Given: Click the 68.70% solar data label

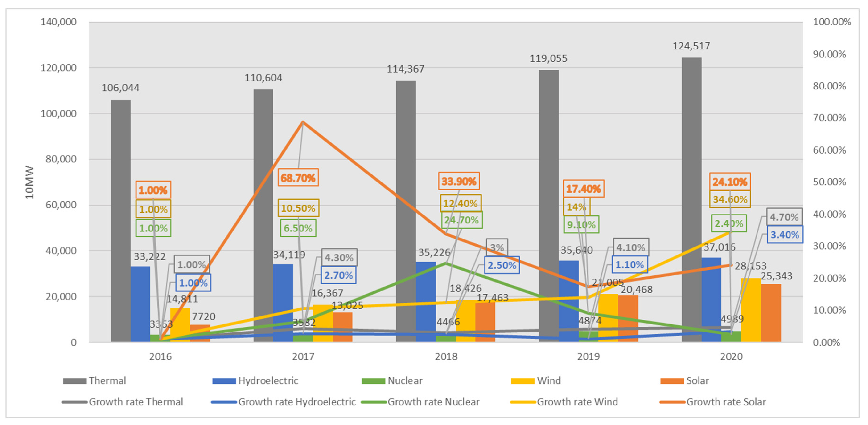Looking at the screenshot, I should point(298,178).
